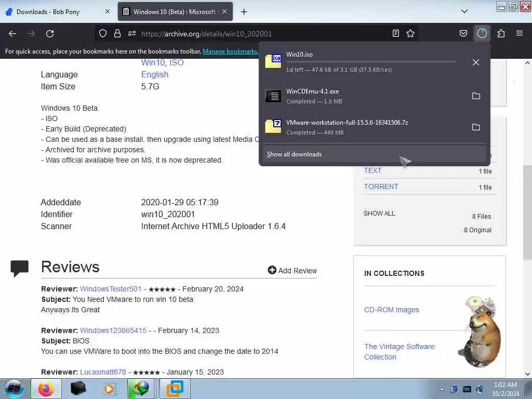
Task: Open the black box taskbar app
Action: [x=78, y=389]
